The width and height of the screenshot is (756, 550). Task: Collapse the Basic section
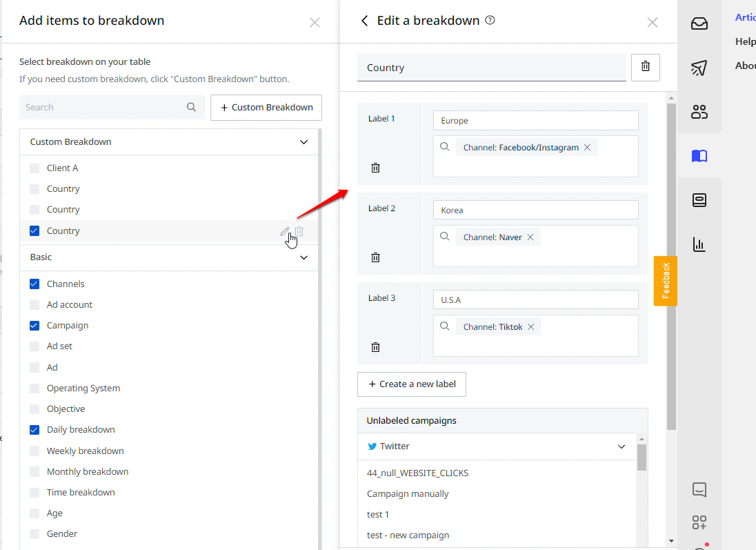304,257
